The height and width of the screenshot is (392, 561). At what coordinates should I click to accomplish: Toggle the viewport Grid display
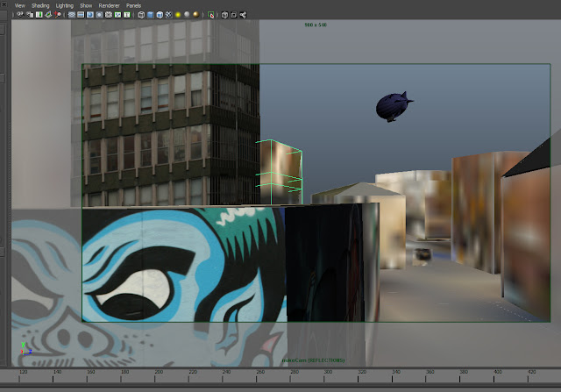point(72,15)
